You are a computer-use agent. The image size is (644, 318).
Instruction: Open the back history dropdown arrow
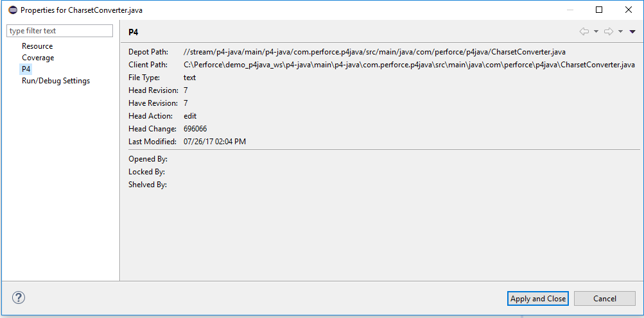(x=596, y=31)
